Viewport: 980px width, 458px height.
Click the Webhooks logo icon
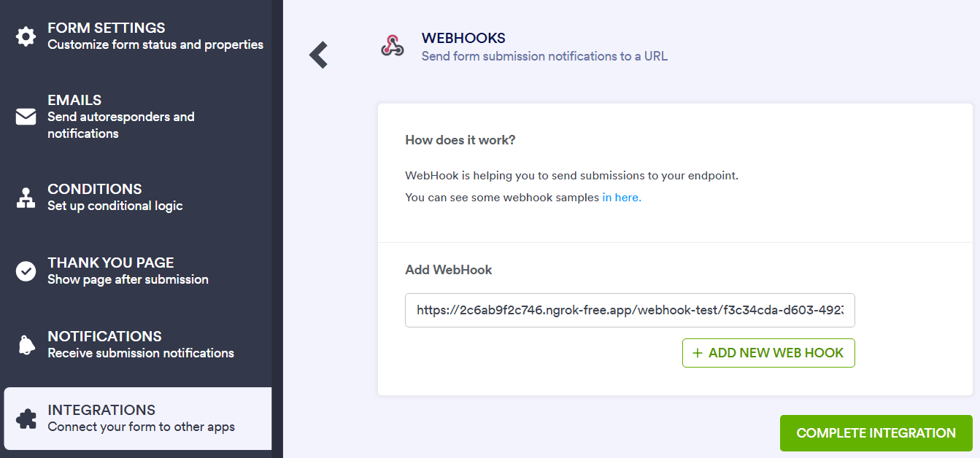click(x=393, y=46)
